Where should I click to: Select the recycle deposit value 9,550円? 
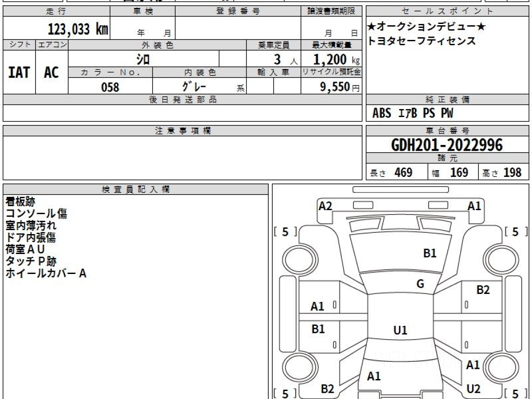point(340,87)
